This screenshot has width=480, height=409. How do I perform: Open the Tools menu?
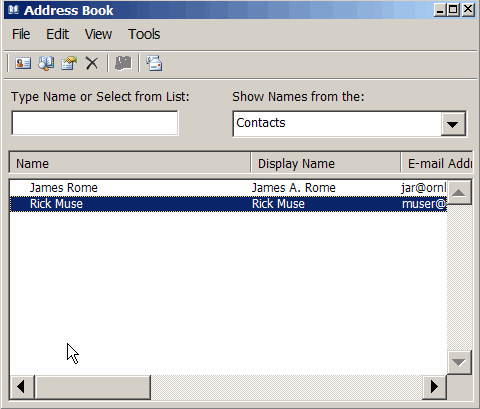pyautogui.click(x=144, y=34)
